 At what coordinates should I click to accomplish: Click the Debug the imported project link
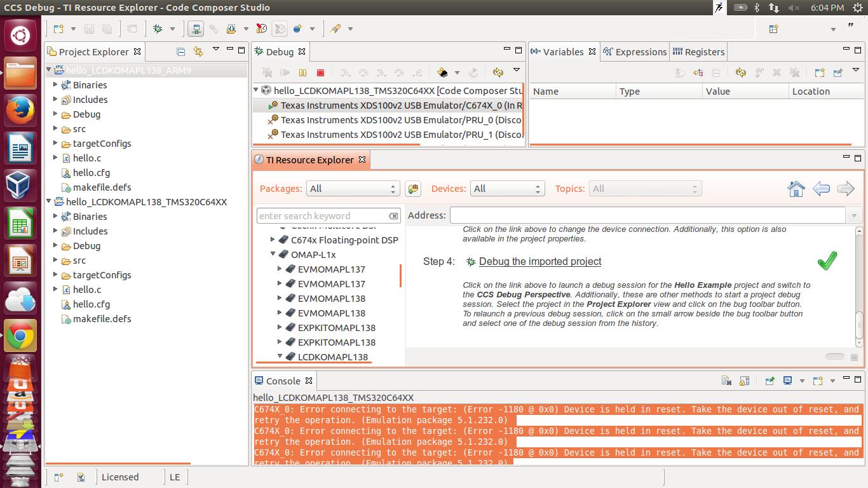pos(540,261)
